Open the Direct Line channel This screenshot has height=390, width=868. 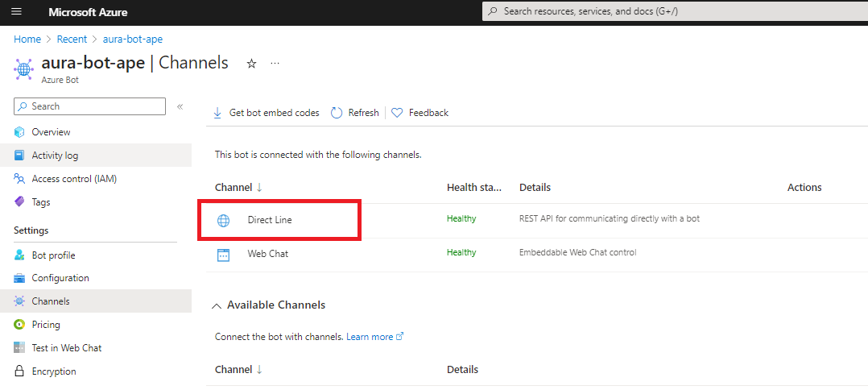[270, 220]
